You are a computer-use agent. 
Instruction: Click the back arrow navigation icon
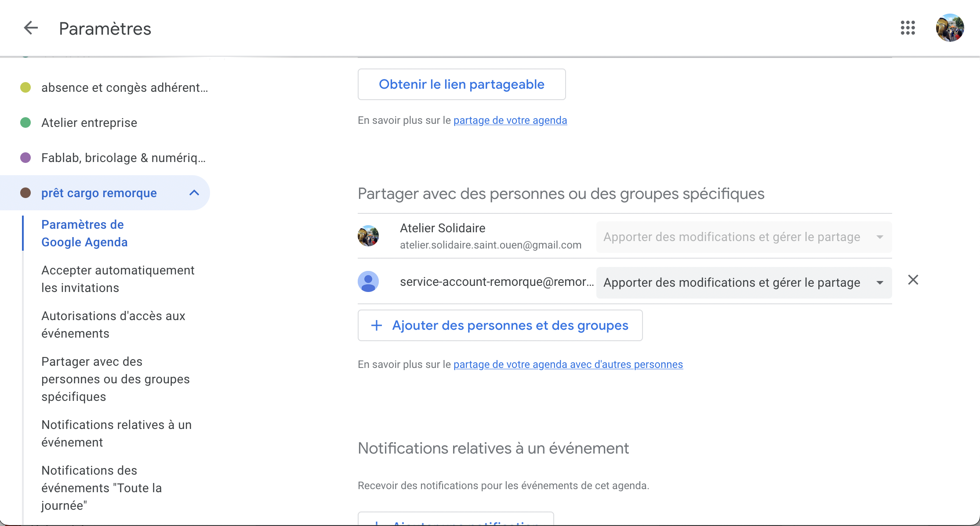(30, 29)
